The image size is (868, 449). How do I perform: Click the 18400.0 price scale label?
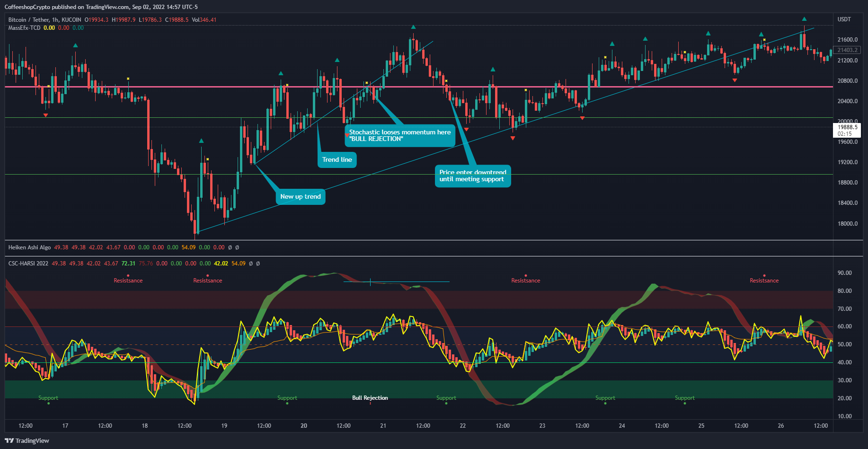tap(848, 203)
